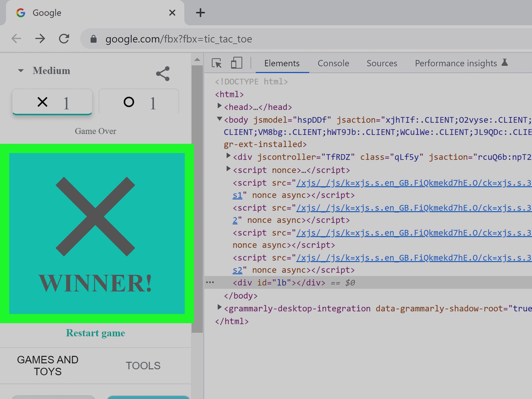
Task: Select the X player score card
Action: [52, 102]
